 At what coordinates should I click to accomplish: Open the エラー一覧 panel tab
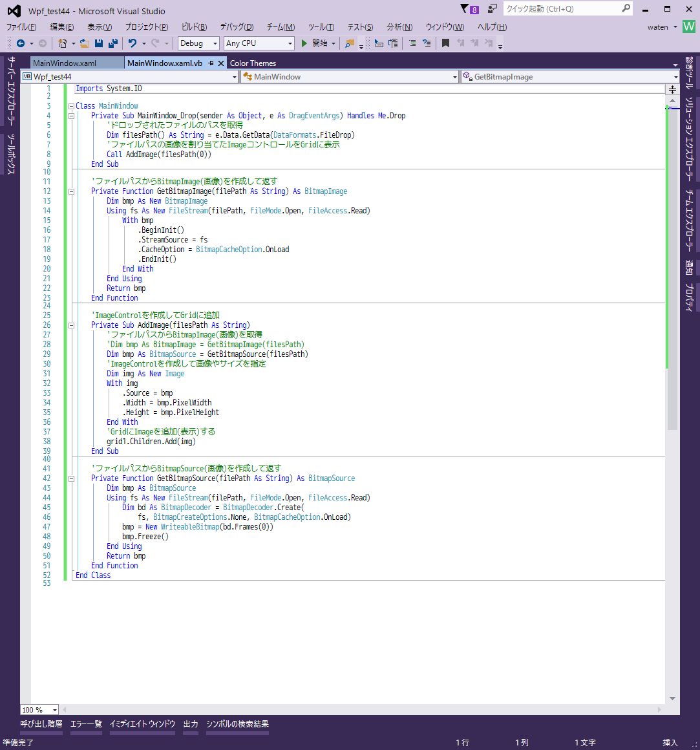(x=86, y=724)
